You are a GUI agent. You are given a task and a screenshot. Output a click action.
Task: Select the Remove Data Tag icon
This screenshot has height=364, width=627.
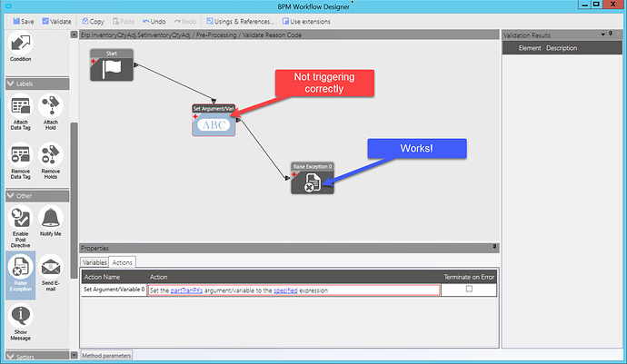(20, 155)
